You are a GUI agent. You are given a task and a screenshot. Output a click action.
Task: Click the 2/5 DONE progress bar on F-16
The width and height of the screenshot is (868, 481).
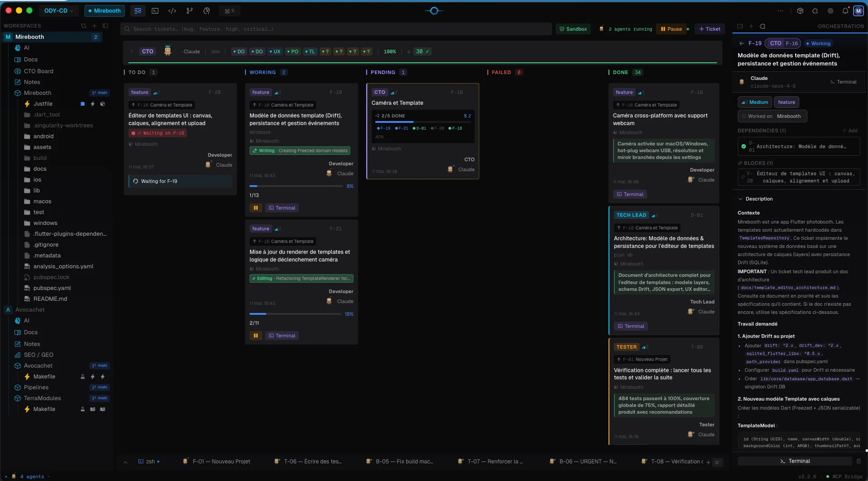[x=423, y=122]
